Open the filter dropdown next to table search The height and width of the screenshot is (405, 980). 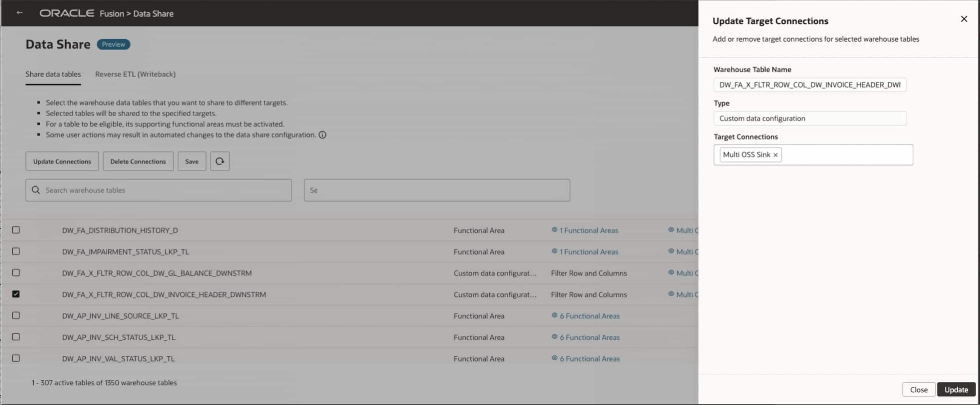click(x=436, y=190)
